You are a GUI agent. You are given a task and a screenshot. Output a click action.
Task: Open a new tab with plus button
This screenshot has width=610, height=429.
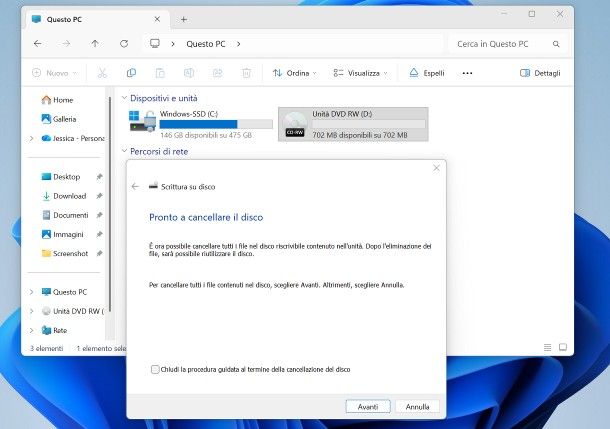coord(183,18)
